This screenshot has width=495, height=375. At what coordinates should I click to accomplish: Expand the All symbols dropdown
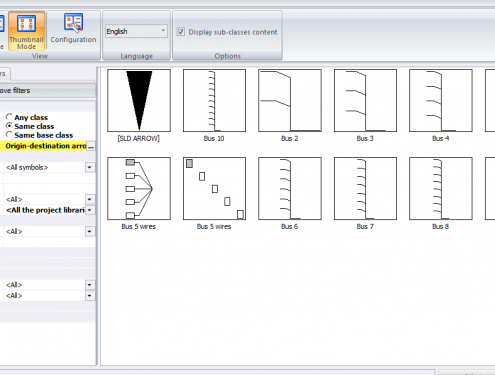tap(89, 167)
